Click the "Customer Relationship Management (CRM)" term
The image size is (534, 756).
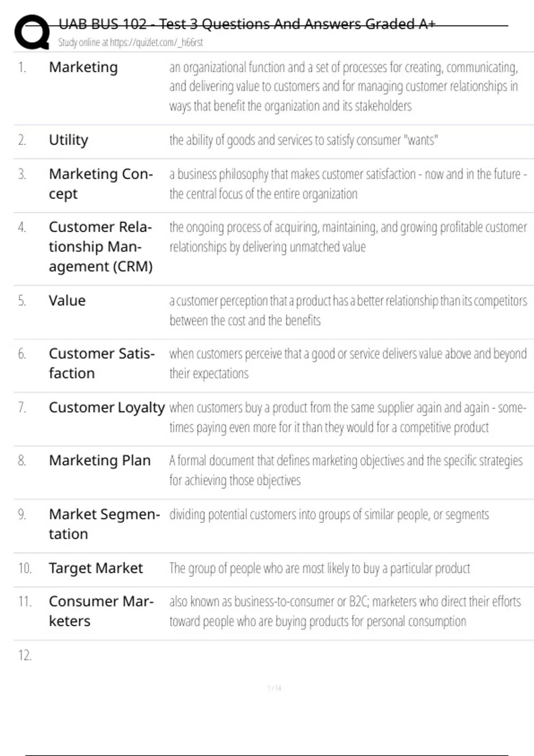tap(101, 246)
